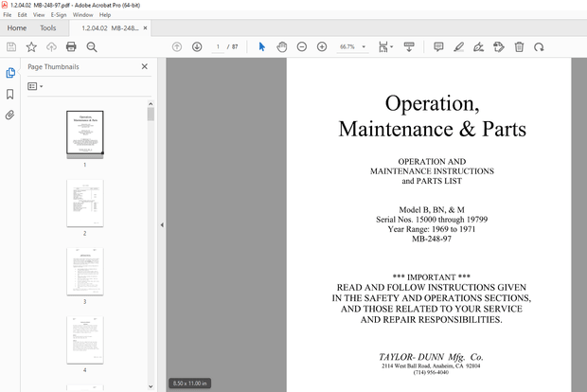Activate the Hand pan tool
The image size is (587, 392).
pos(282,46)
